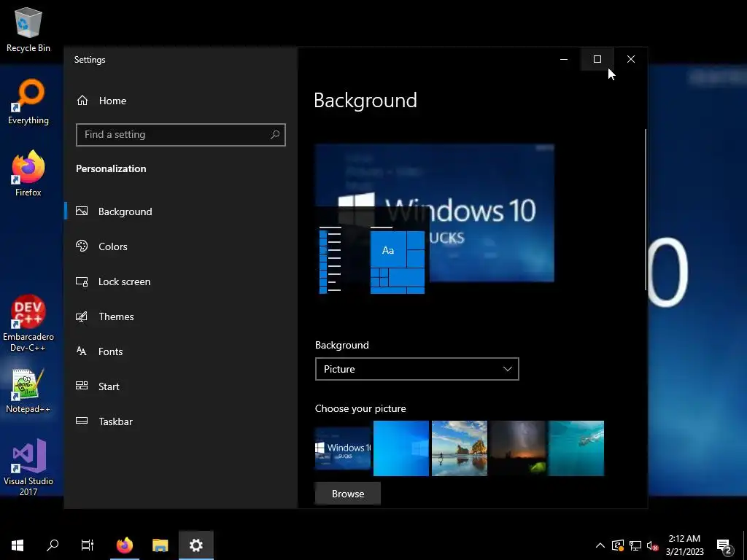
Task: Choose the Windows 10 SUCKS picture thumbnail
Action: 343,448
